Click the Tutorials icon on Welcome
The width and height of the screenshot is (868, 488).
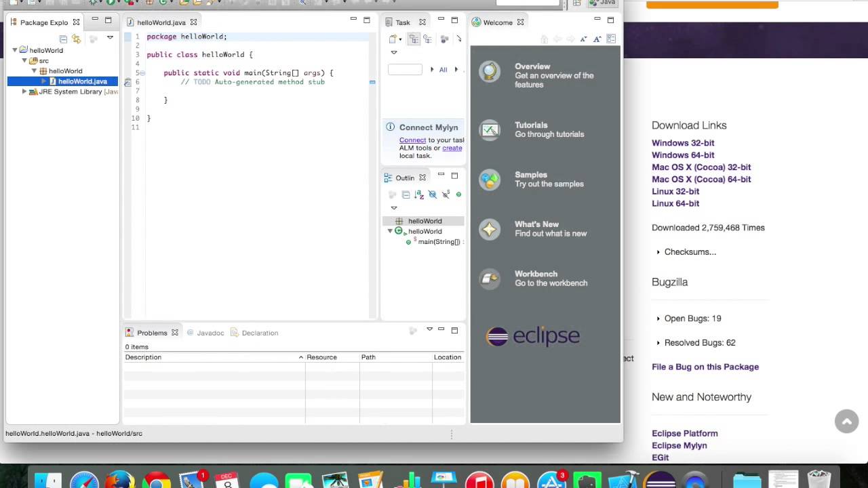tap(490, 129)
